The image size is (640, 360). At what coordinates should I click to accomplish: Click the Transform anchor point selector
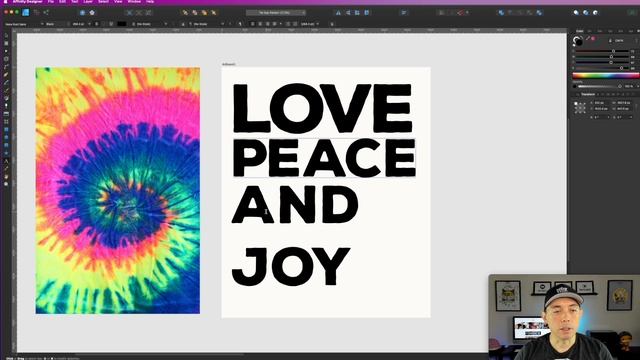pyautogui.click(x=580, y=108)
